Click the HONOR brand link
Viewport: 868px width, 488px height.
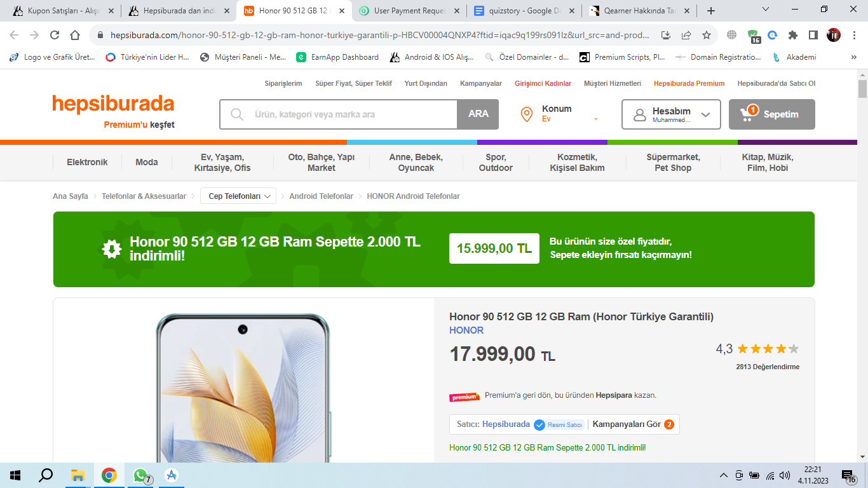coord(466,330)
